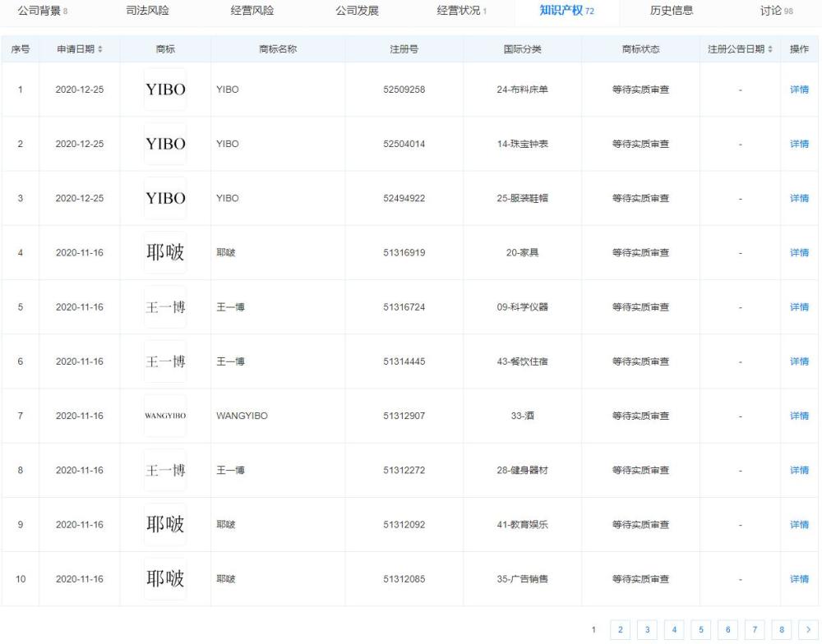Screen dimensions: 822x644
Task: Click category 28-健身器材
Action: tap(522, 471)
